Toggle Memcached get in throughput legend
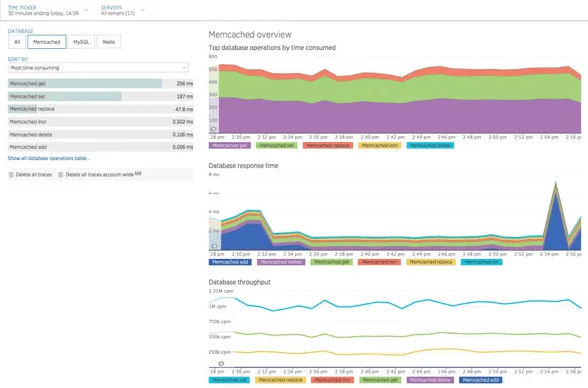This screenshot has height=388, width=588. 380,380
